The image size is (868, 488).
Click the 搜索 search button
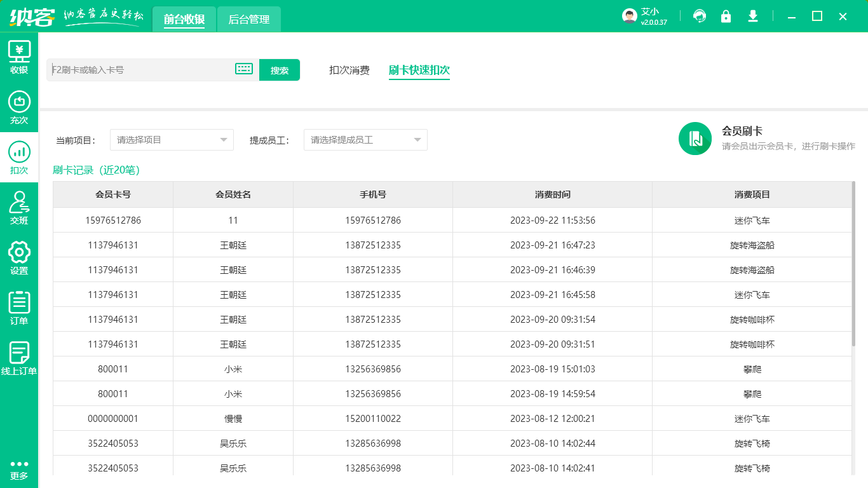tap(280, 70)
